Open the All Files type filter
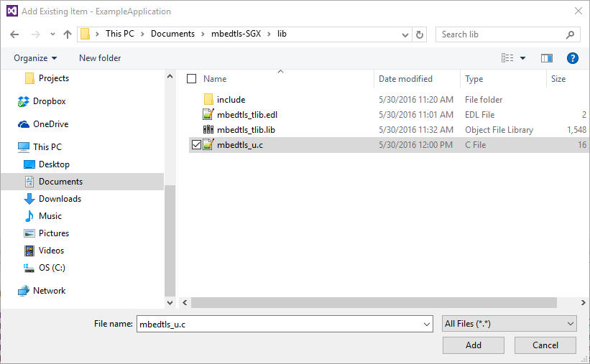This screenshot has height=364, width=590. coord(510,324)
